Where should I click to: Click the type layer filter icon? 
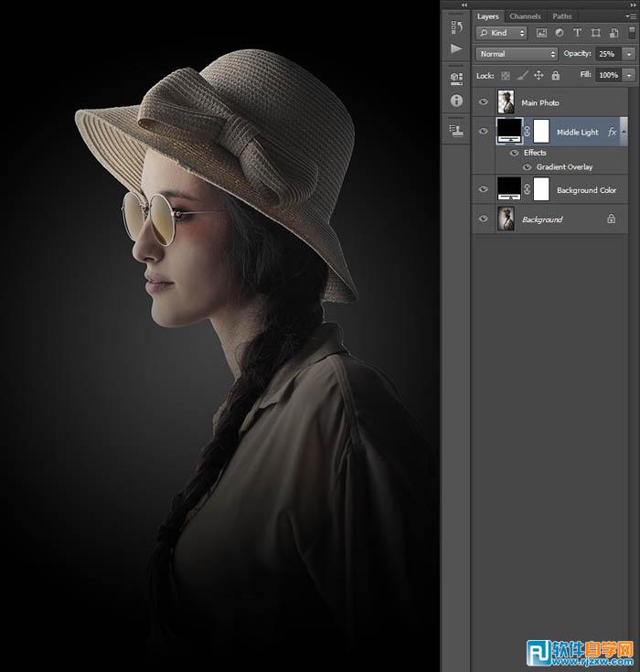pyautogui.click(x=577, y=33)
